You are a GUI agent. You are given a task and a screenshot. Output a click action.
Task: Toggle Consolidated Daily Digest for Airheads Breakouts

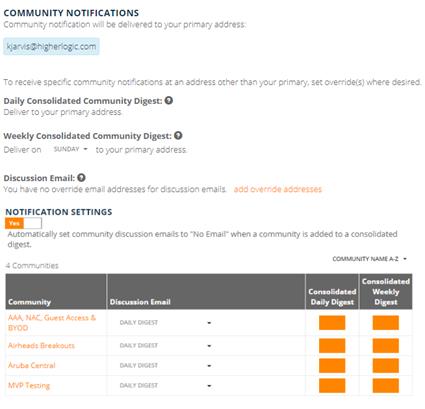pyautogui.click(x=332, y=346)
